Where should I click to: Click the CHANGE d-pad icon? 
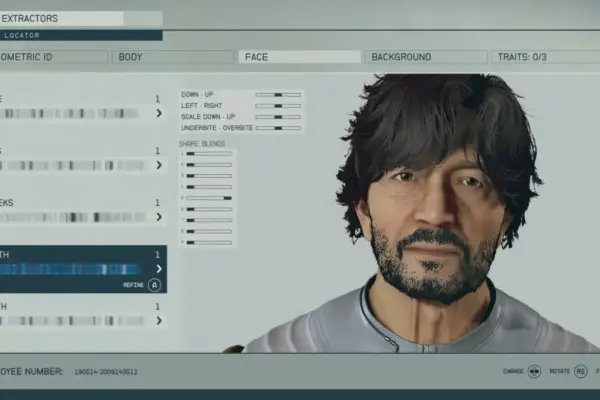point(534,371)
